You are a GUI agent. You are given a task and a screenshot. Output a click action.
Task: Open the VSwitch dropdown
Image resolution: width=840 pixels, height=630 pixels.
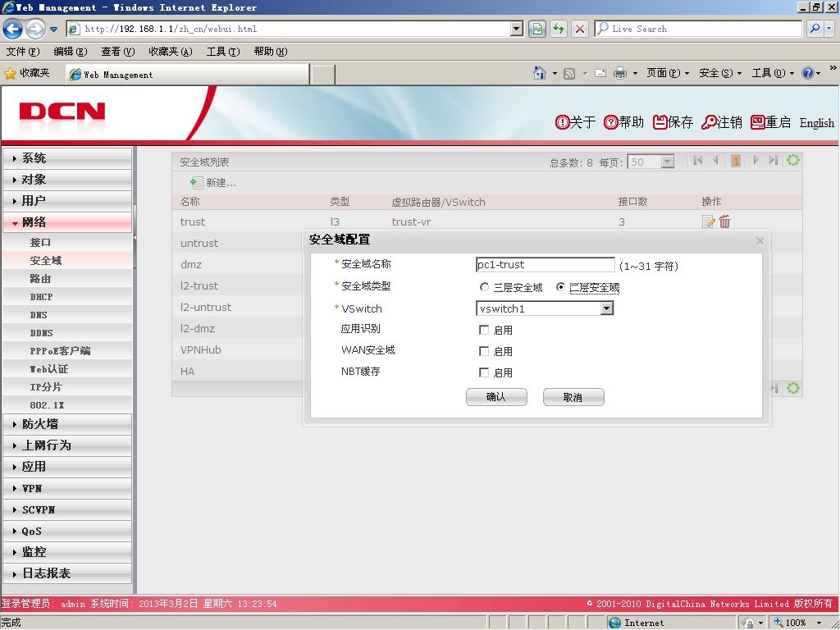coord(606,308)
